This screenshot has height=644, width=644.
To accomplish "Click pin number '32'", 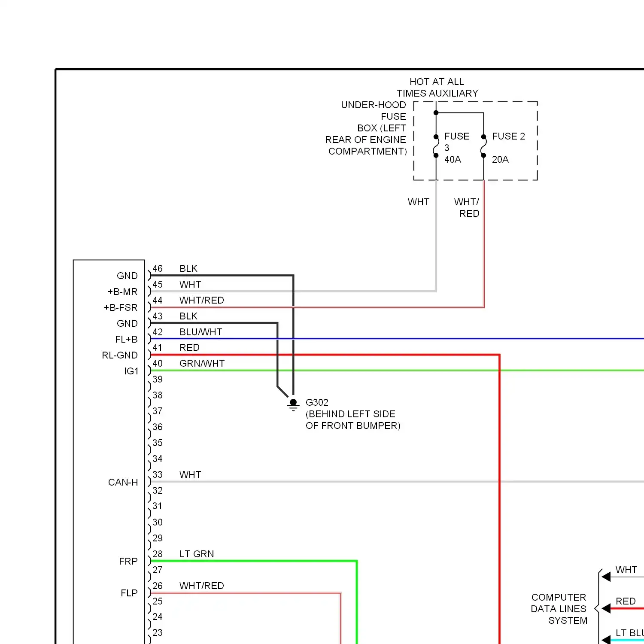I will pos(158,490).
